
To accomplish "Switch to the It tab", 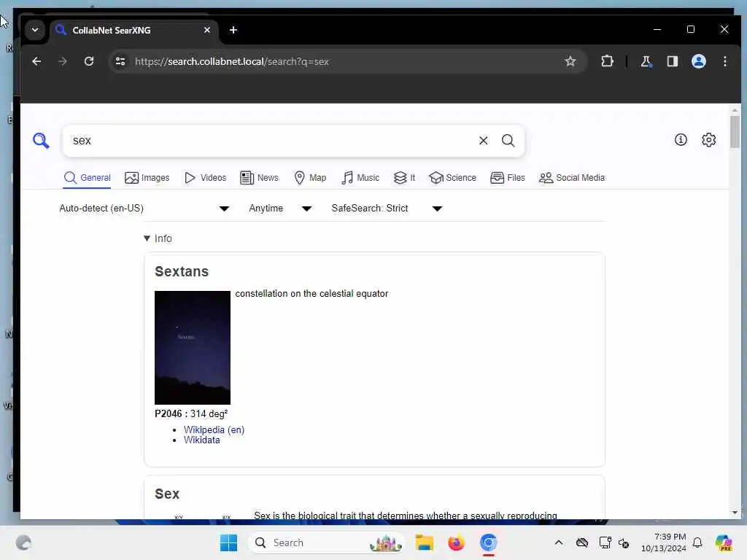I will point(404,178).
